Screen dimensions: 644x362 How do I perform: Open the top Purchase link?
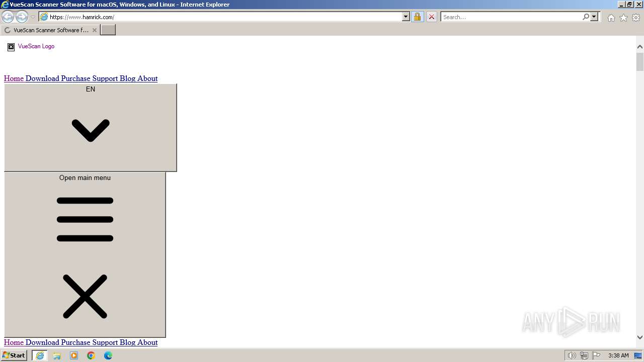click(75, 78)
